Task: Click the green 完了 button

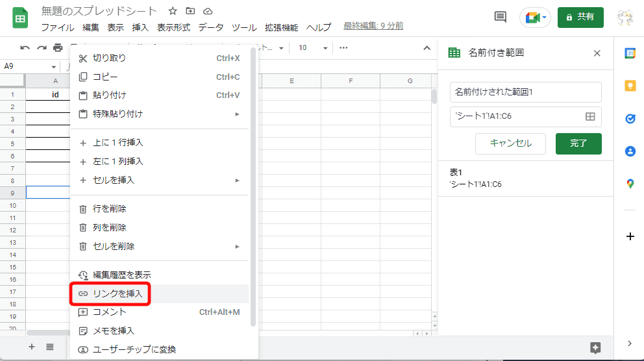Action: (x=578, y=143)
